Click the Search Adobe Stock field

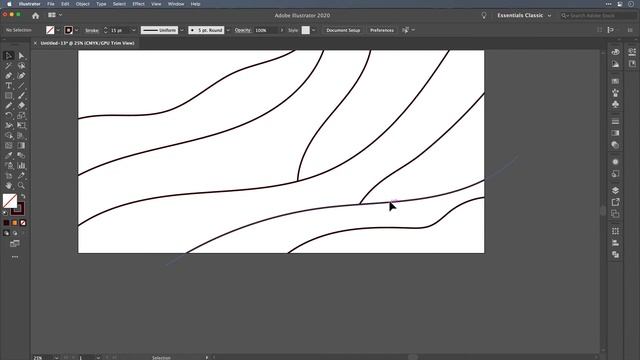[x=599, y=16]
